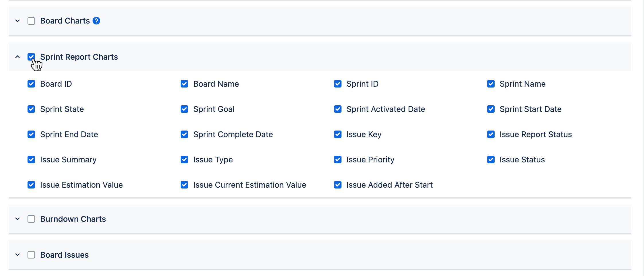Expand the Board Issues section
This screenshot has height=276, width=644.
(x=17, y=254)
